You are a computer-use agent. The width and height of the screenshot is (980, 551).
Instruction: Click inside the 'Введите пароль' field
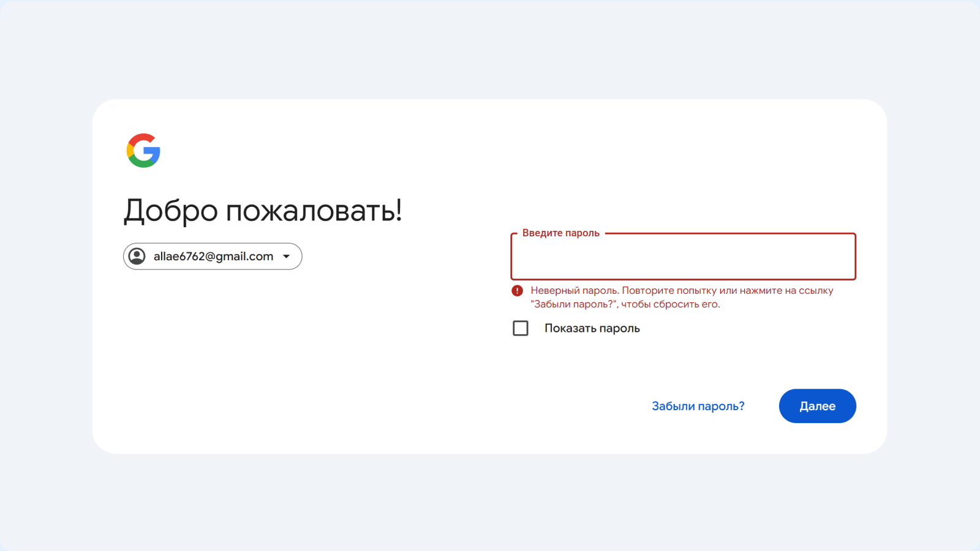682,257
